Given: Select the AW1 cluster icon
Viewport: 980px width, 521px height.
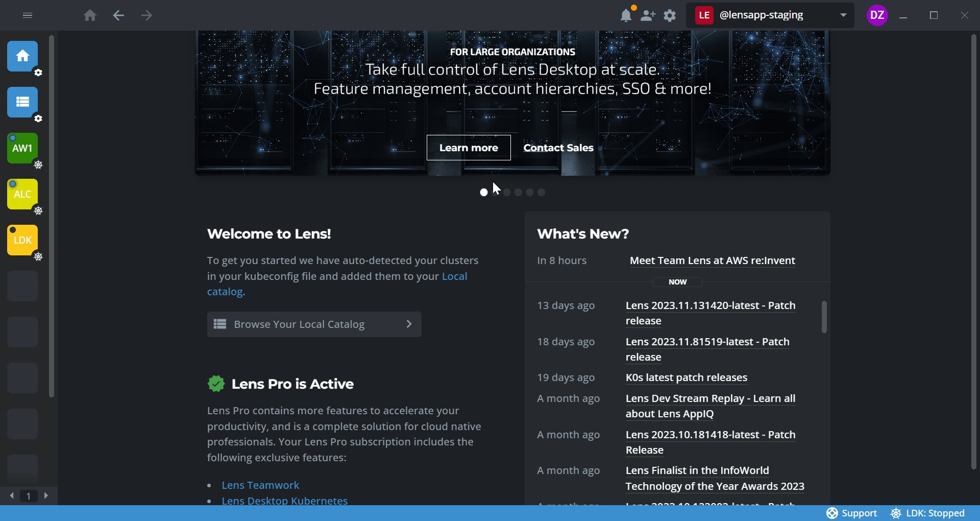Looking at the screenshot, I should (22, 148).
